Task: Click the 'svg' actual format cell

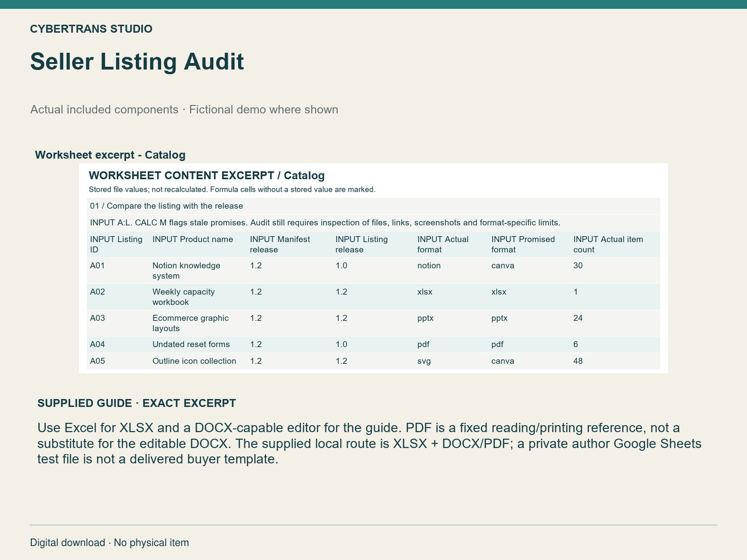Action: point(424,361)
